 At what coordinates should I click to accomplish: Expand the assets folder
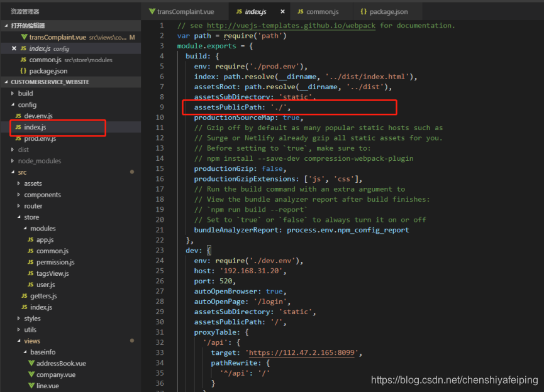click(x=19, y=183)
